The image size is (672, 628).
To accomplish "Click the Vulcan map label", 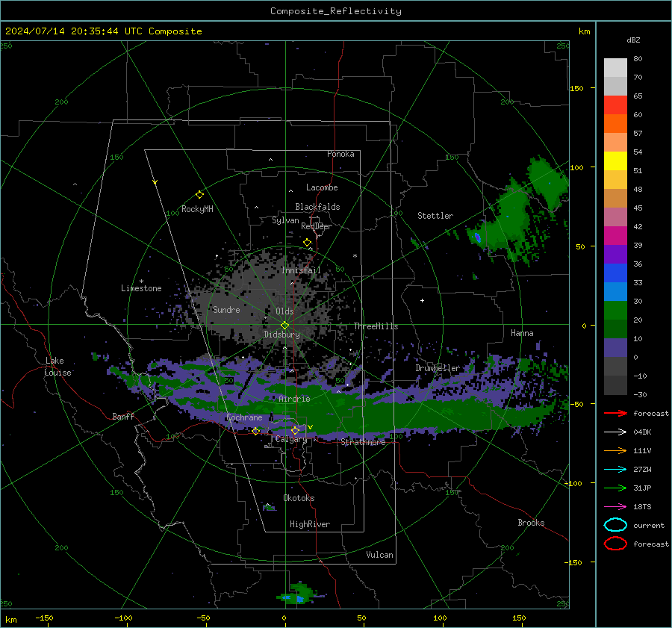I will click(x=379, y=555).
